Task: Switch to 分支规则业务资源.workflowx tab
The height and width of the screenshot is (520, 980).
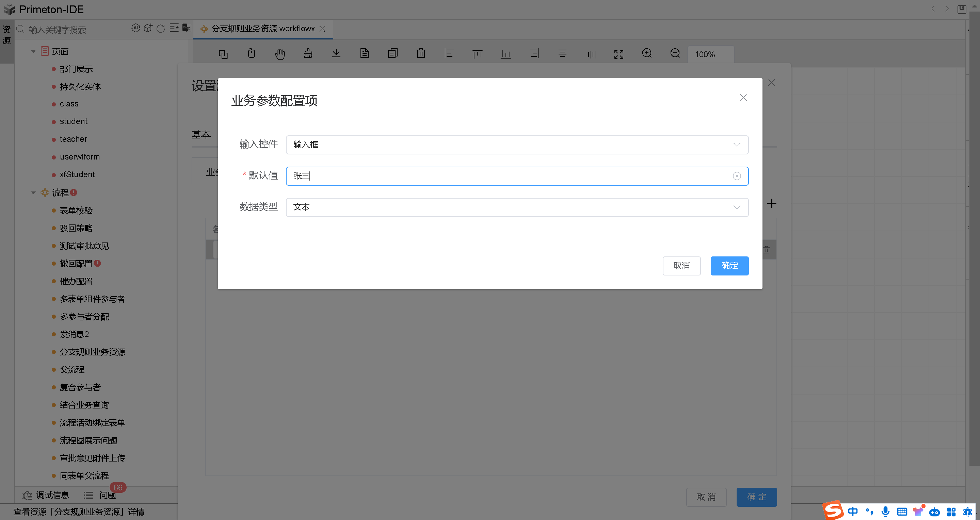Action: [x=262, y=29]
